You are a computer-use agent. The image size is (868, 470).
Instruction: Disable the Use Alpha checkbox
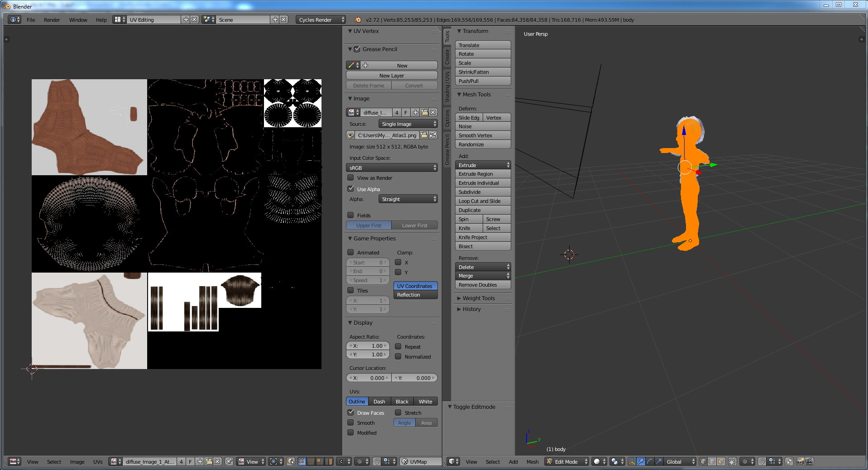[351, 189]
